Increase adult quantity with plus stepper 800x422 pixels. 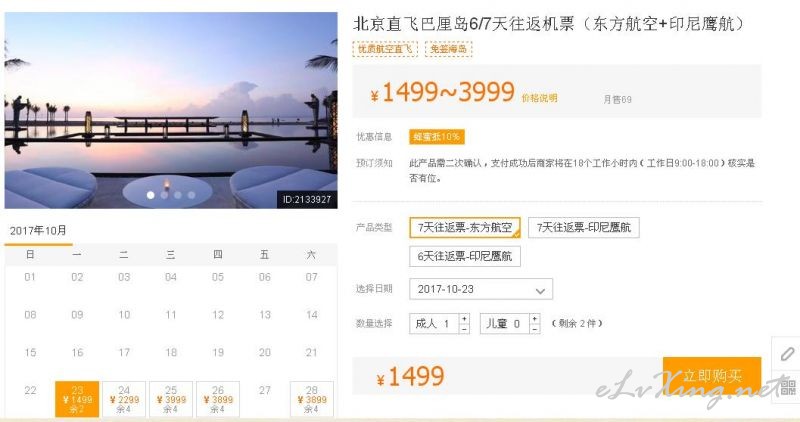coord(464,319)
